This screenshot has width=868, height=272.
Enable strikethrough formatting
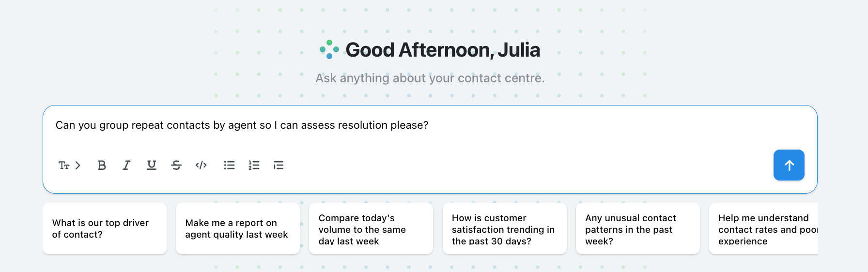click(x=176, y=165)
